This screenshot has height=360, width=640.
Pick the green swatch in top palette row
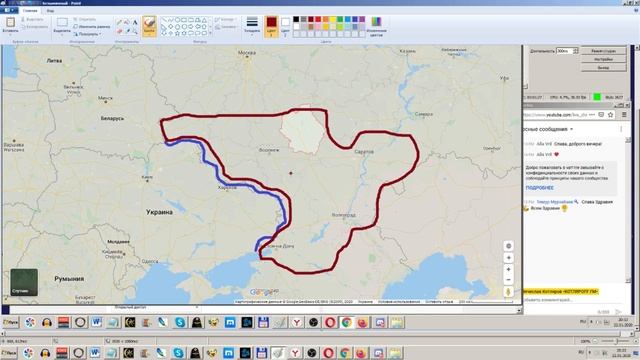340,19
